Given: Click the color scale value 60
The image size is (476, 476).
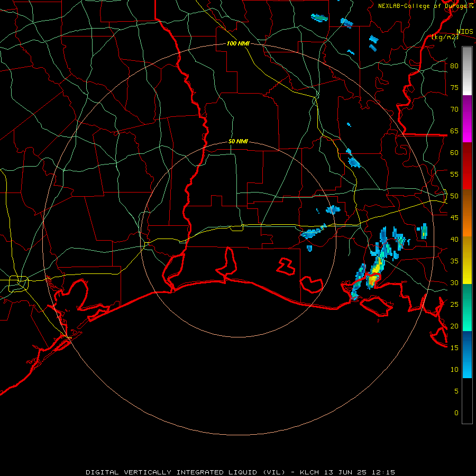Looking at the screenshot, I should click(454, 153).
